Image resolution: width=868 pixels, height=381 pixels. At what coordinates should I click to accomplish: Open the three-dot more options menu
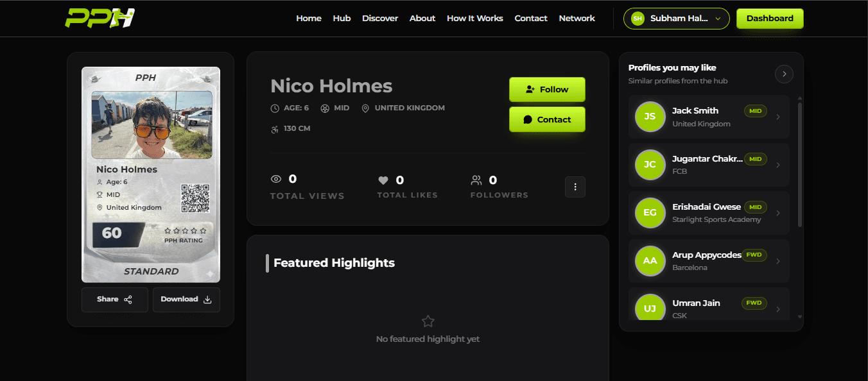point(575,187)
